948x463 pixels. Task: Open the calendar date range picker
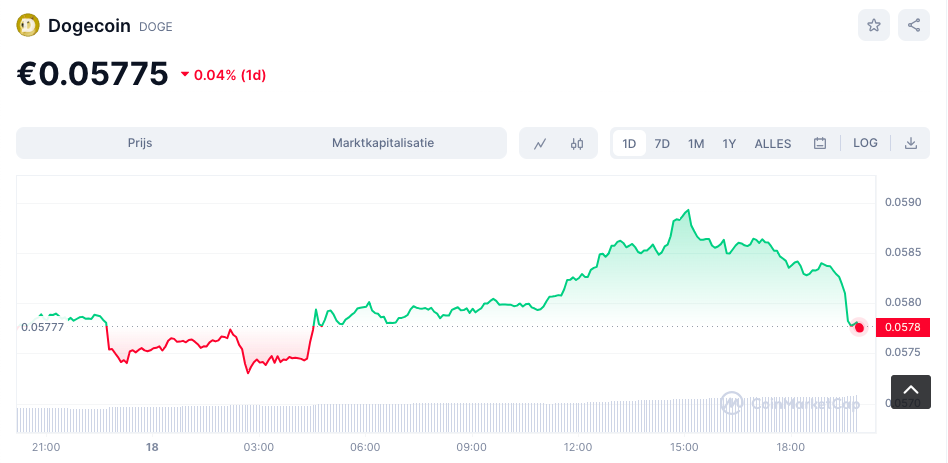click(x=820, y=144)
